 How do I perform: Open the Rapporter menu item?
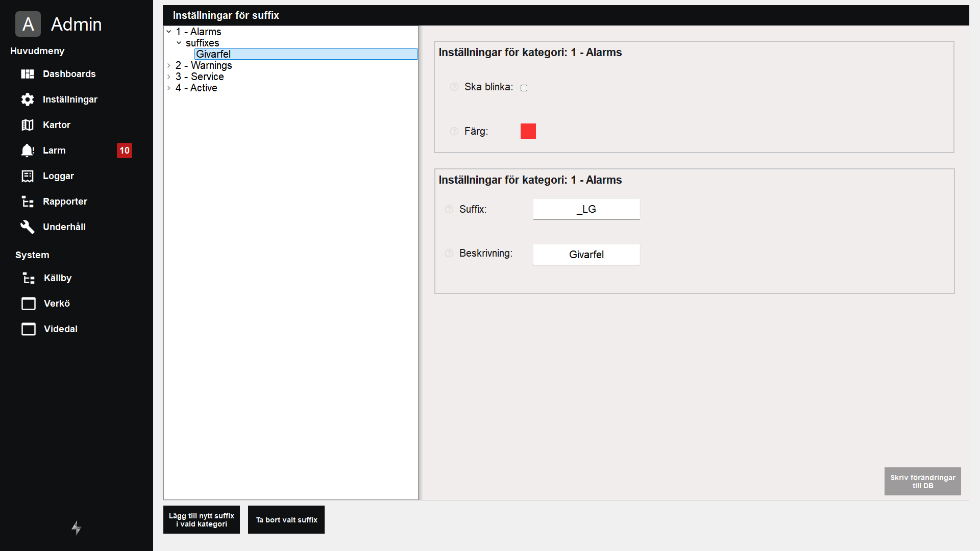click(65, 202)
